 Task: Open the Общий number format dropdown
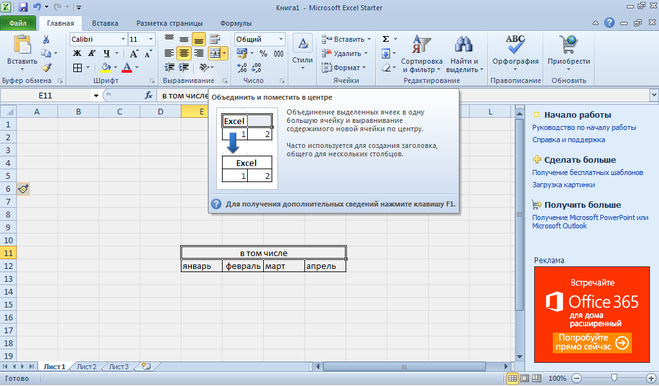281,39
